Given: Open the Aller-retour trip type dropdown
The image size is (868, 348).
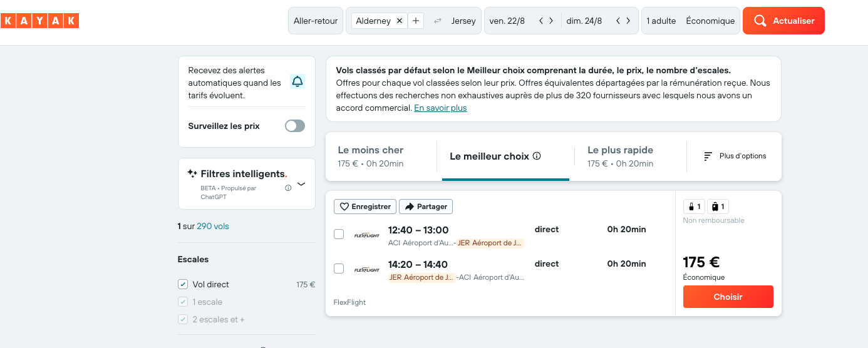Looking at the screenshot, I should coord(316,21).
